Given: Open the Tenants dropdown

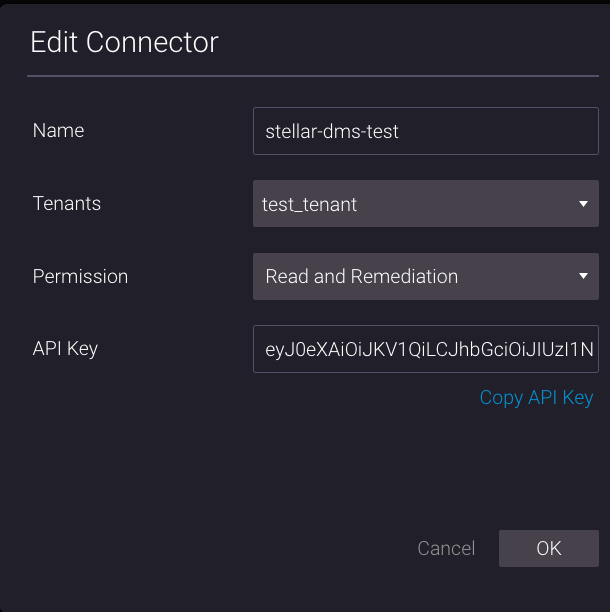Looking at the screenshot, I should click(425, 204).
